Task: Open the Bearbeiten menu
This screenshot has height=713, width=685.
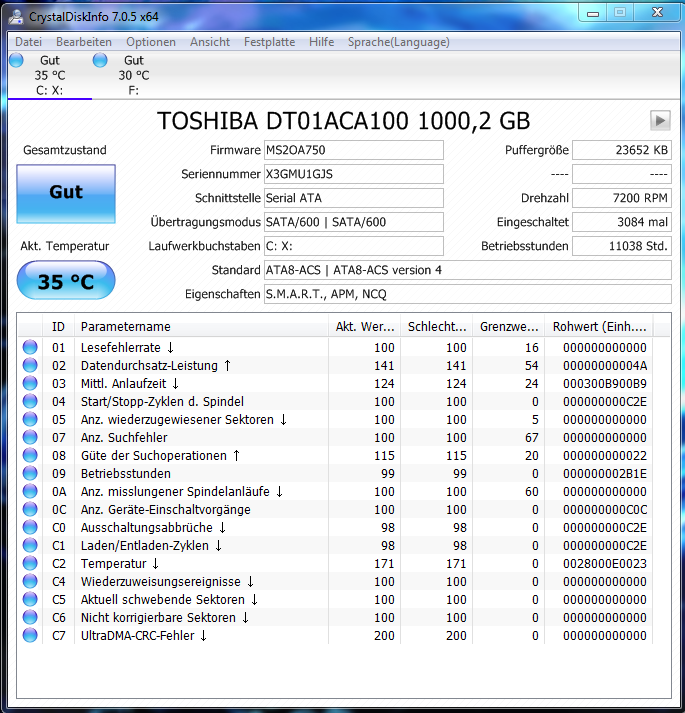Action: point(84,42)
